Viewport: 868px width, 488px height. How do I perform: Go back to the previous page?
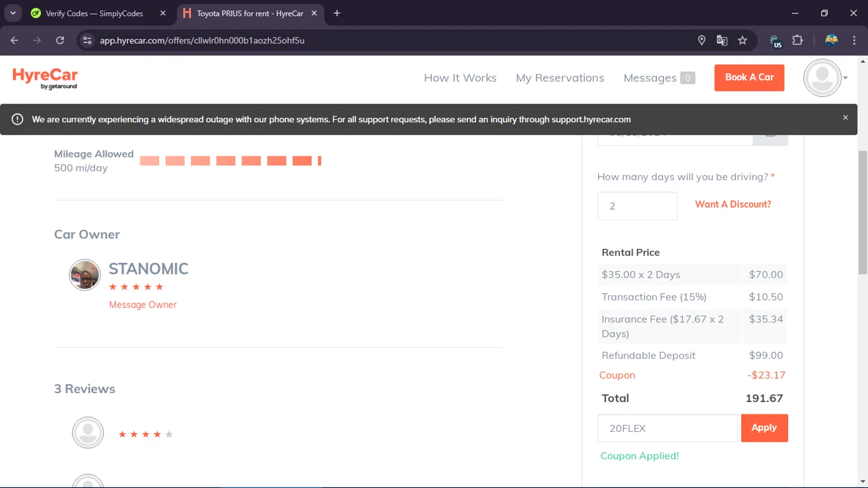pyautogui.click(x=14, y=41)
